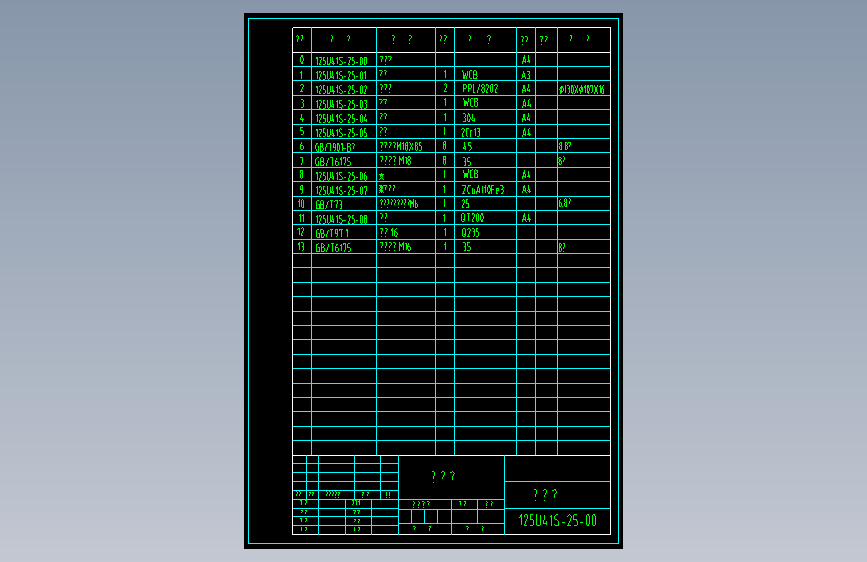Select the large 125U41S-25-00 title block number
The image size is (867, 562).
[x=557, y=521]
